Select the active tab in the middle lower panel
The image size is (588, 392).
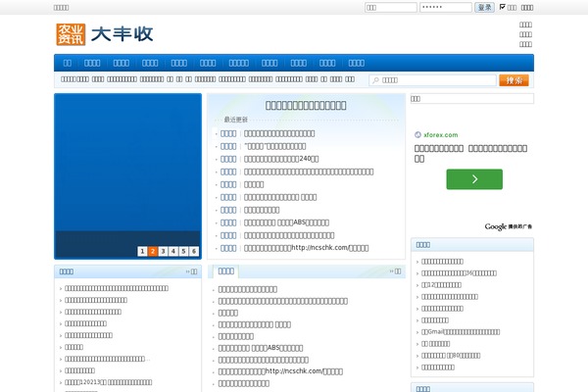pyautogui.click(x=225, y=271)
